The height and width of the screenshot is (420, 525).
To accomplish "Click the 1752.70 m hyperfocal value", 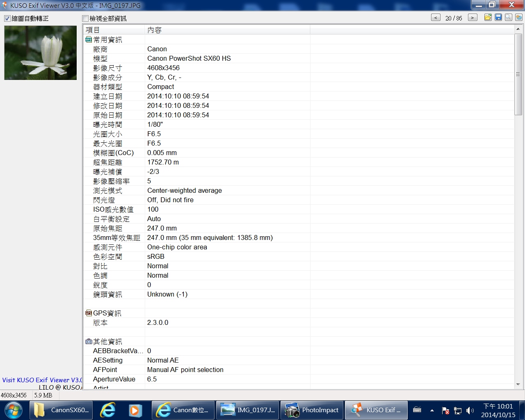I will pyautogui.click(x=163, y=162).
